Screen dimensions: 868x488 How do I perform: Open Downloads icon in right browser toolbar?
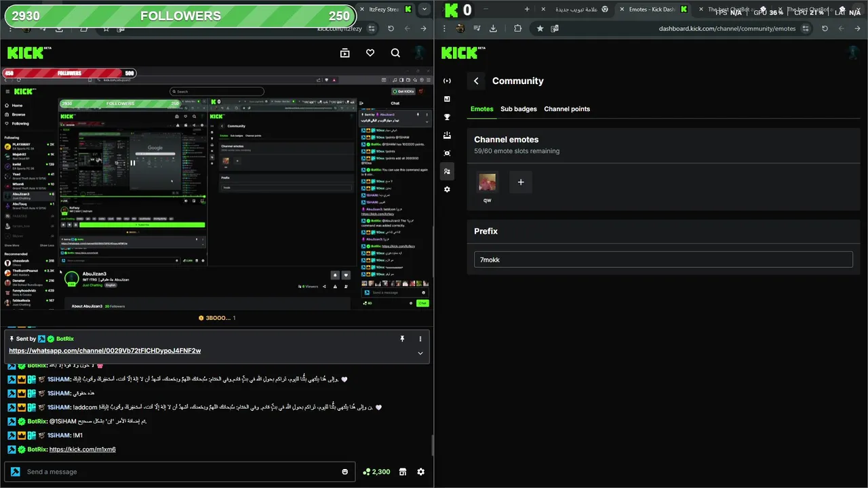click(x=493, y=28)
